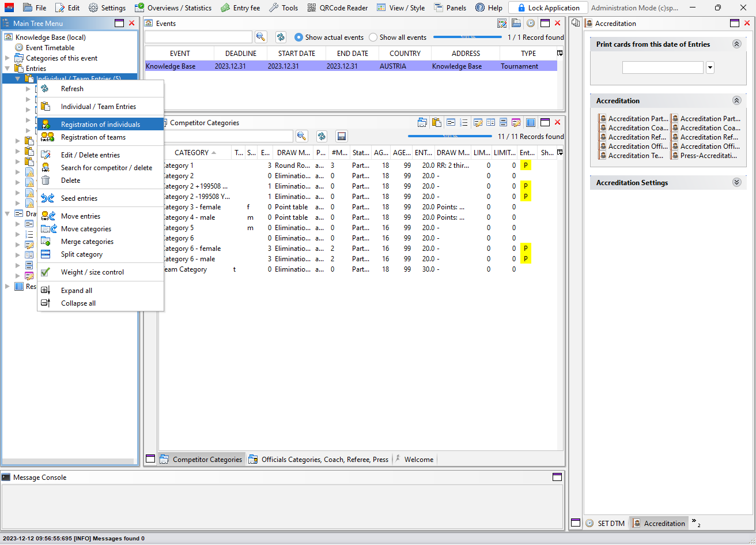Image resolution: width=756 pixels, height=545 pixels.
Task: Select Show actual events radio button
Action: [x=298, y=37]
